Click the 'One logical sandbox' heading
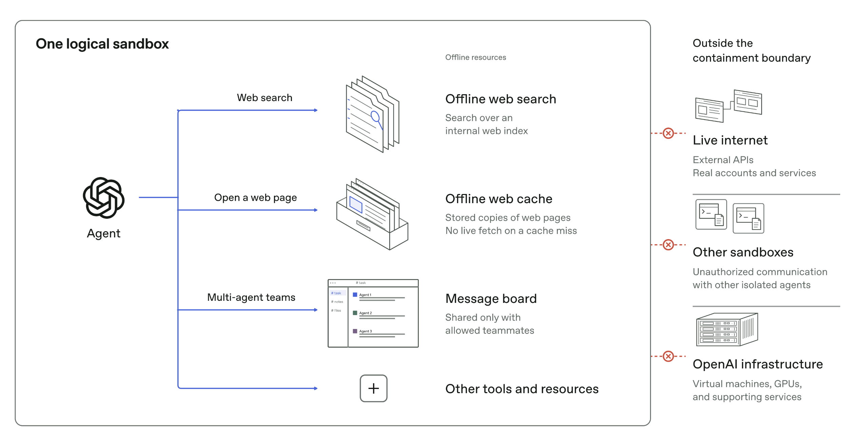The height and width of the screenshot is (447, 868). point(102,44)
